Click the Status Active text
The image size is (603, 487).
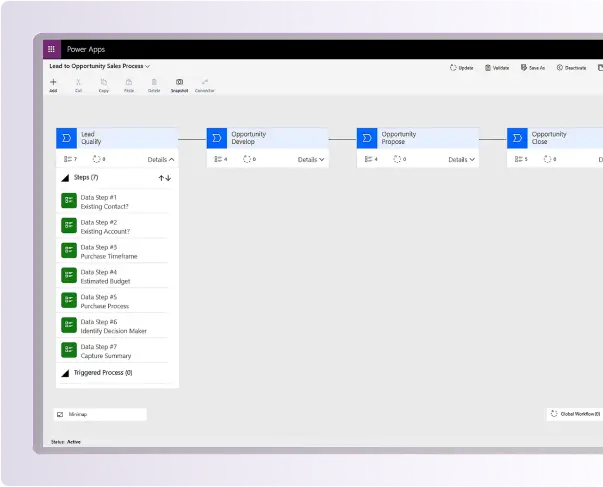[66, 442]
